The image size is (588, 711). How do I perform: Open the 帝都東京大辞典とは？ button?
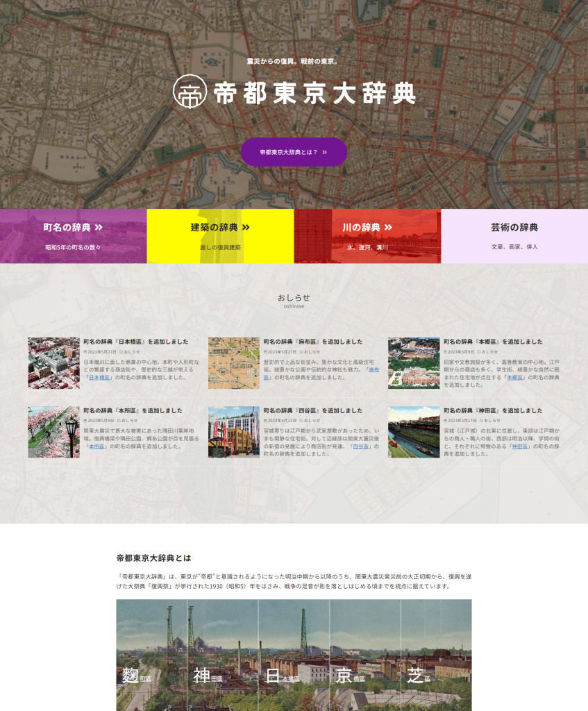pos(294,152)
